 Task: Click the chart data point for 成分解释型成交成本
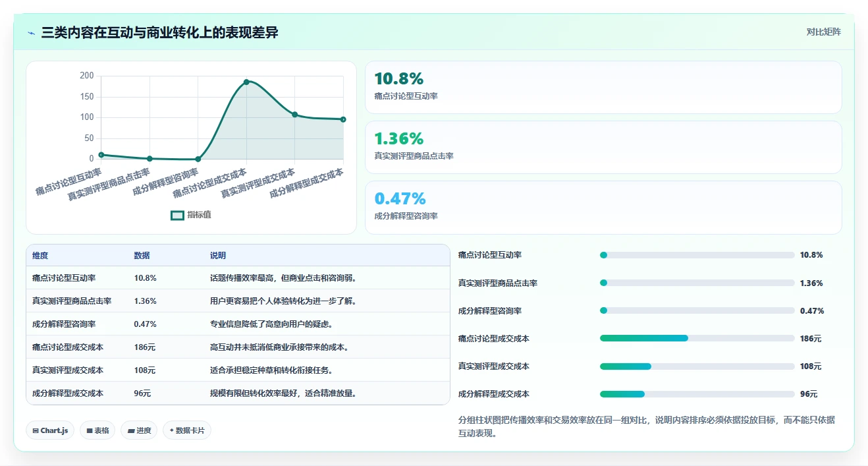[343, 119]
